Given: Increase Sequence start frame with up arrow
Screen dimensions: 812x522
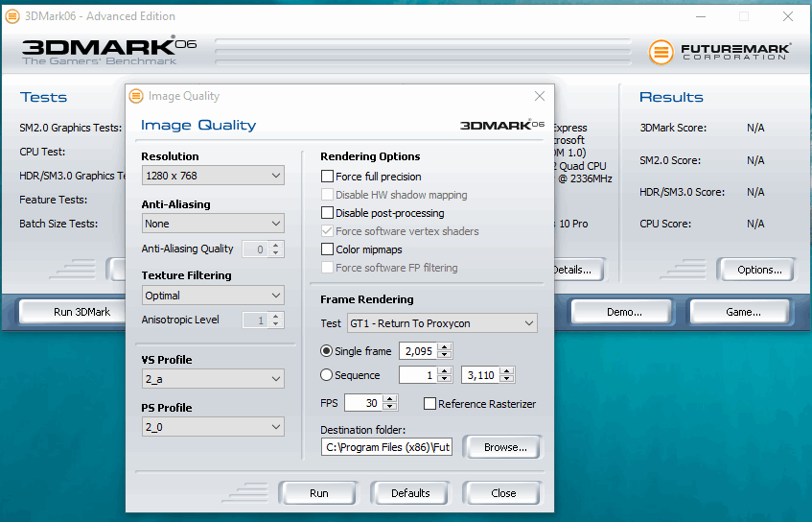Looking at the screenshot, I should [444, 371].
